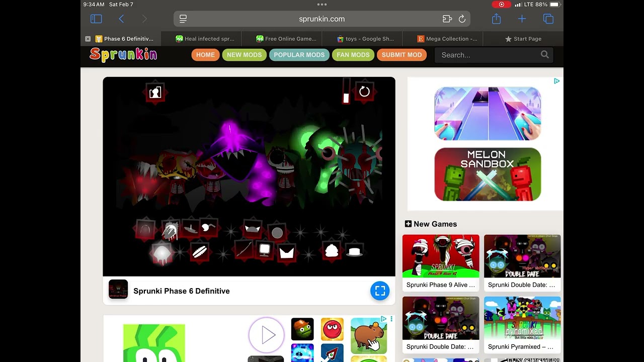Select the thin curved bow sound icon
644x362 pixels.
244,249
